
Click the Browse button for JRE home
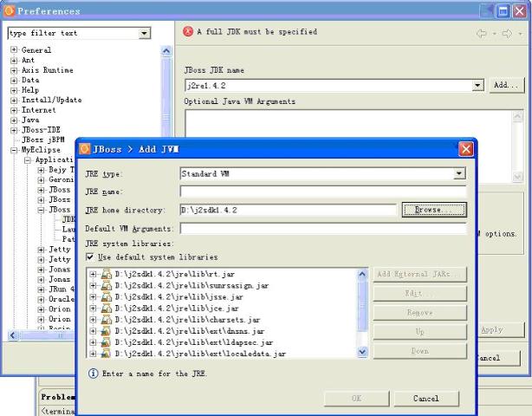click(434, 210)
